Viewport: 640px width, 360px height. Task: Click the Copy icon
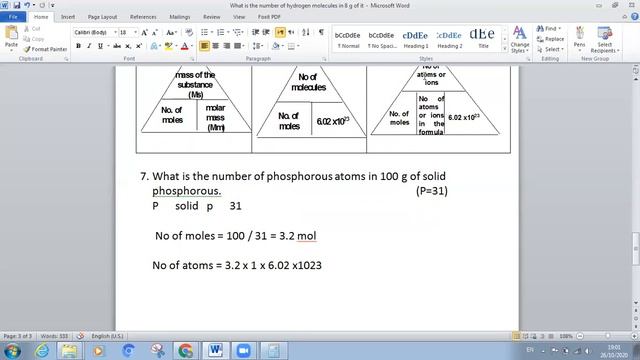pyautogui.click(x=34, y=39)
